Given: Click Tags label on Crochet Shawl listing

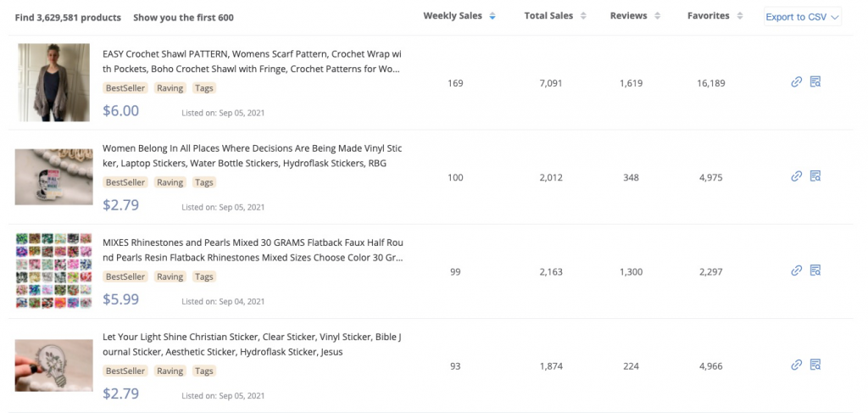Looking at the screenshot, I should (x=203, y=88).
